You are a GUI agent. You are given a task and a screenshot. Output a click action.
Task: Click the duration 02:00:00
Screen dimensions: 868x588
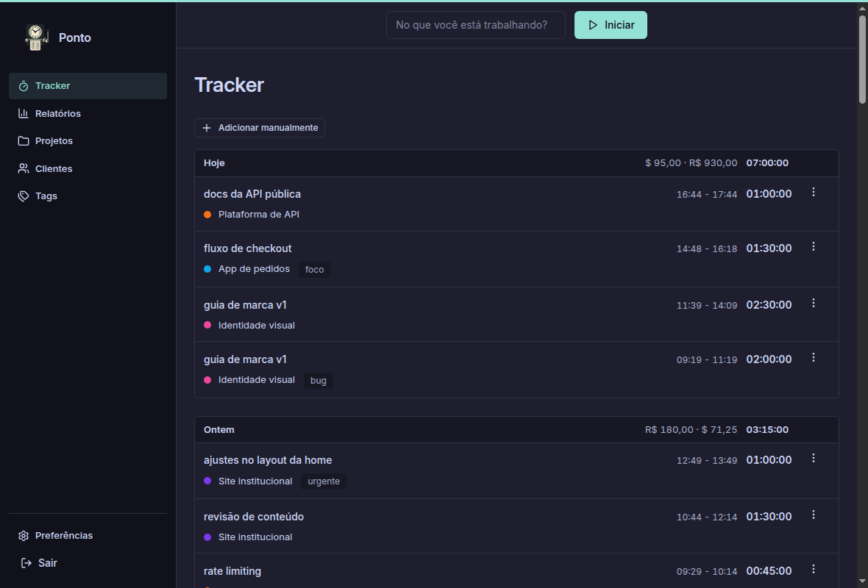[769, 359]
